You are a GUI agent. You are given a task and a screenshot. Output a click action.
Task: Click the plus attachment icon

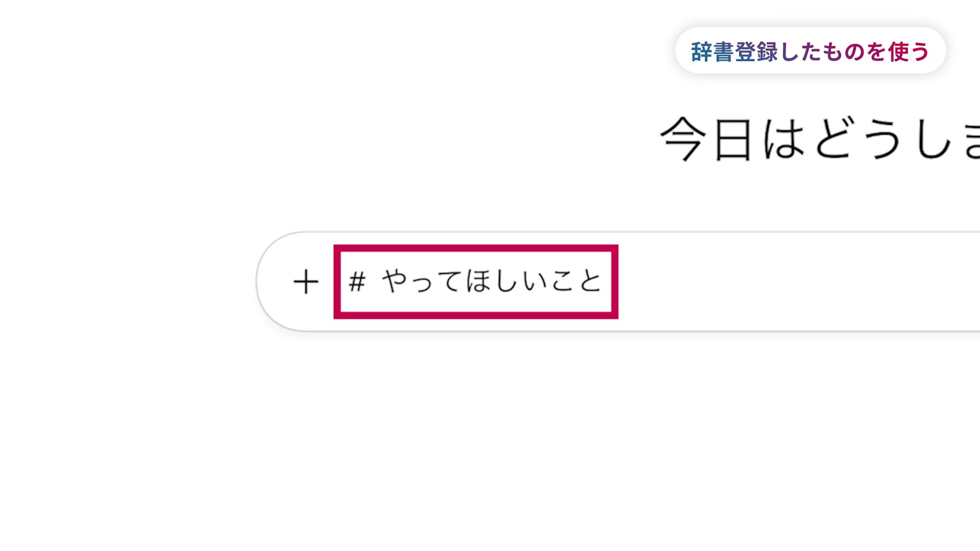tap(306, 282)
